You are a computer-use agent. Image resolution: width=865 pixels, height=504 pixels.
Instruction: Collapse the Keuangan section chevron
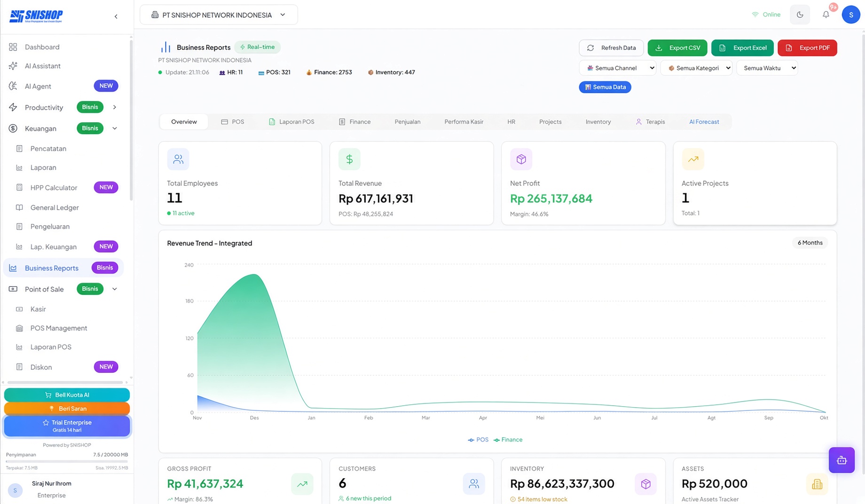coord(115,128)
